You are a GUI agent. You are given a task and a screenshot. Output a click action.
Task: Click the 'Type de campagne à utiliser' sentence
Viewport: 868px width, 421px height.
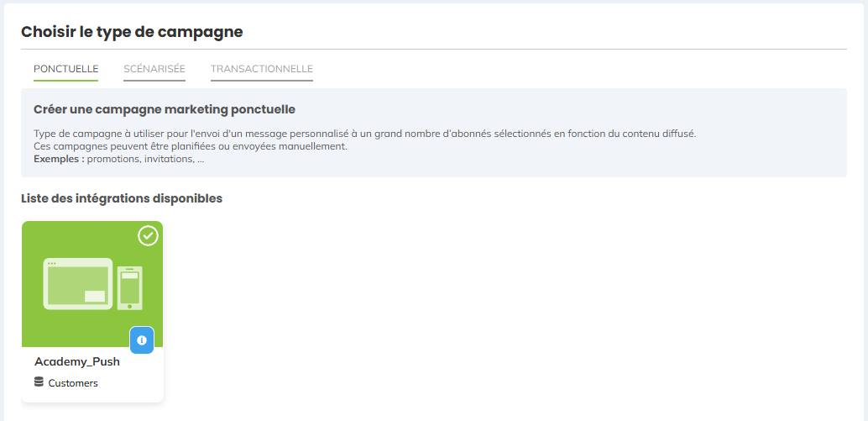pyautogui.click(x=365, y=134)
